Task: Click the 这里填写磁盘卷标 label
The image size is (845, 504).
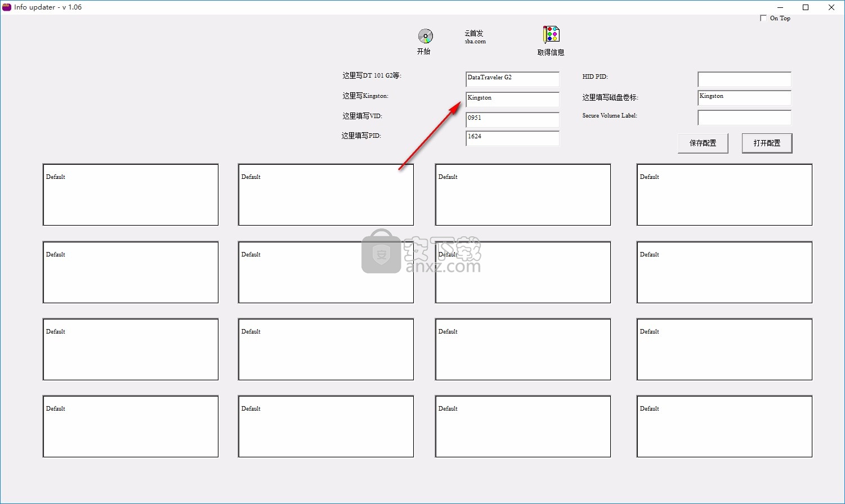Action: tap(610, 97)
